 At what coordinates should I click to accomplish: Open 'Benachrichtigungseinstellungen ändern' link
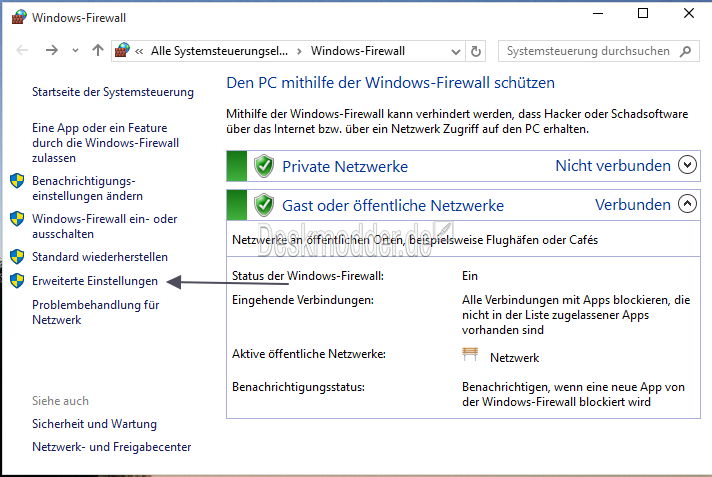pos(87,189)
